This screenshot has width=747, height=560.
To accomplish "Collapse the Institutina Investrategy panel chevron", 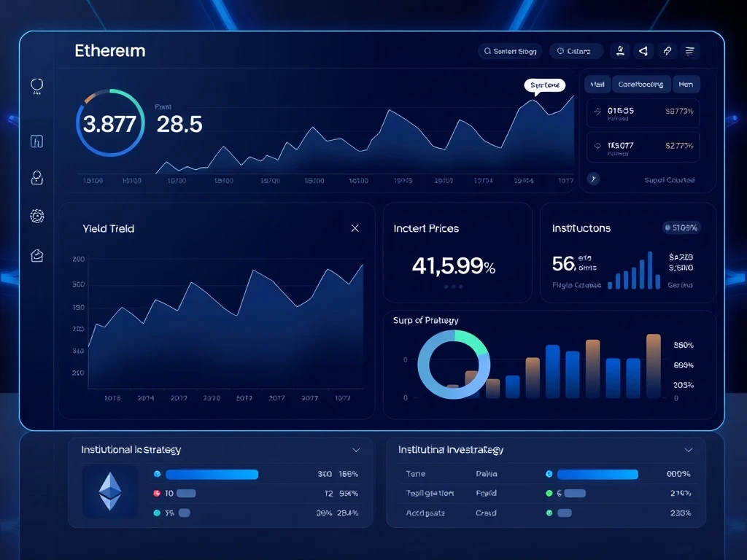I will [x=688, y=450].
